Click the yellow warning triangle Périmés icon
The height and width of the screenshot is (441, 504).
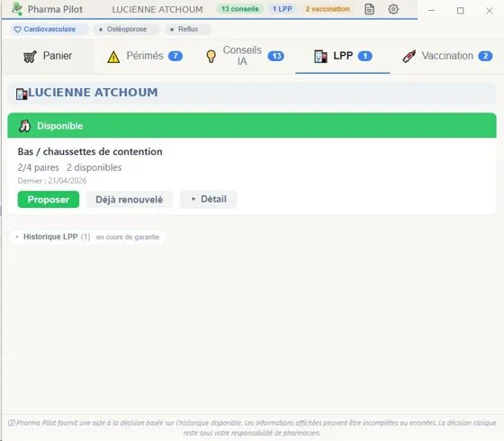[x=113, y=57]
